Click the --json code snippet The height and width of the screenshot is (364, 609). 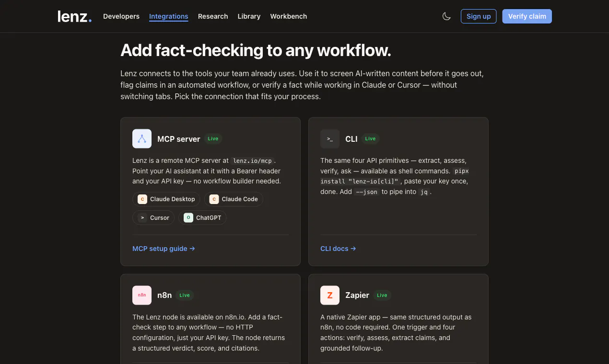pos(366,192)
